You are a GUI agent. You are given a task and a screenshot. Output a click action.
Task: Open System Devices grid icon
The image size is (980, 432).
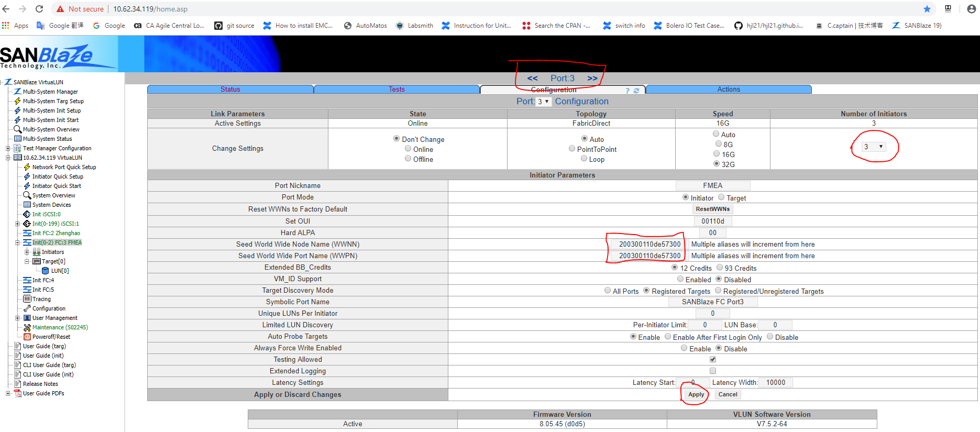coord(27,205)
